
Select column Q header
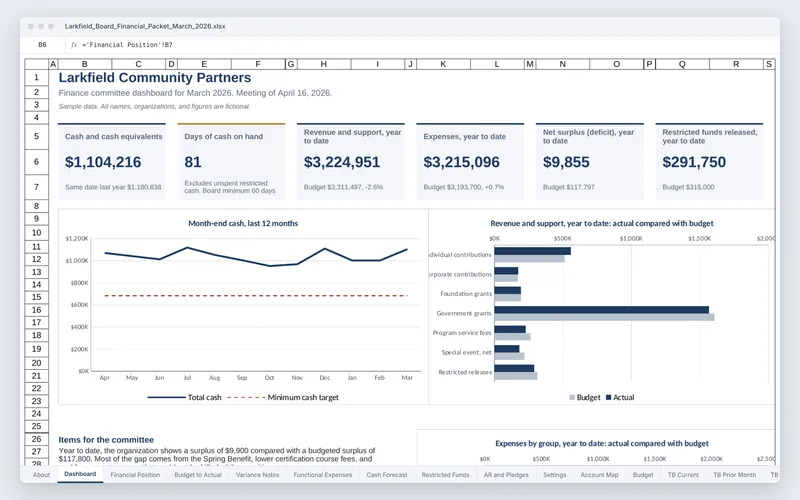pos(682,64)
